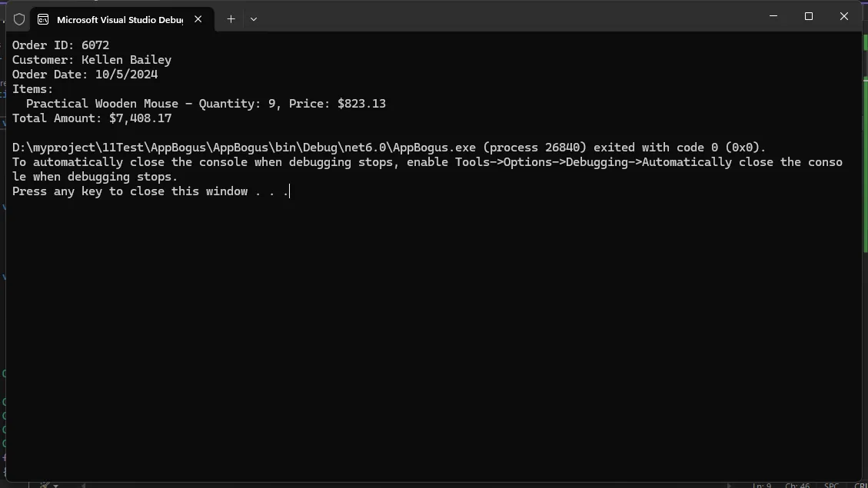This screenshot has height=488, width=868.
Task: Click the console icon on the debug tab
Action: [x=43, y=19]
